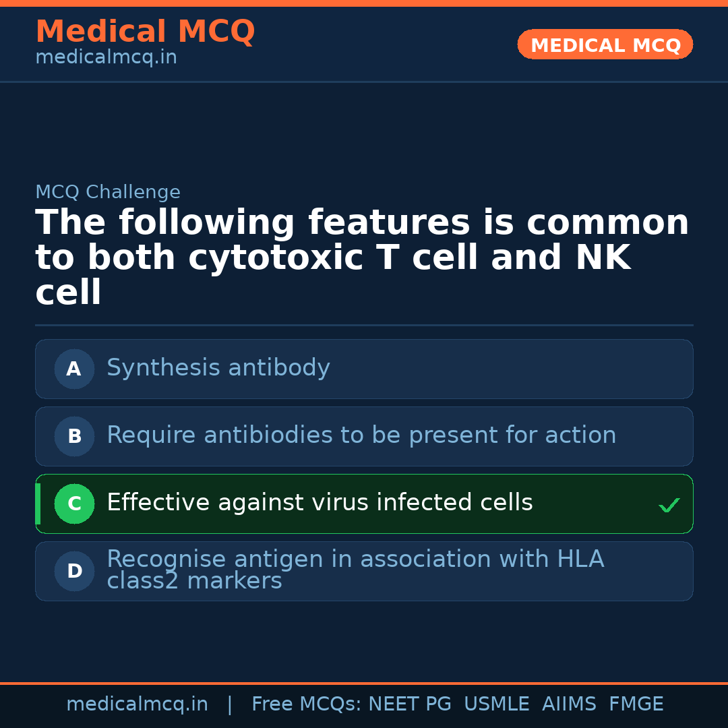Click the letter D circle icon
Image resolution: width=728 pixels, height=728 pixels.
74,571
